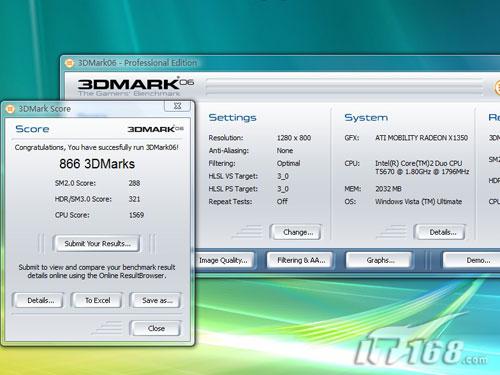Screen dimensions: 500x375
Task: Export results with To Excel button
Action: click(x=97, y=300)
